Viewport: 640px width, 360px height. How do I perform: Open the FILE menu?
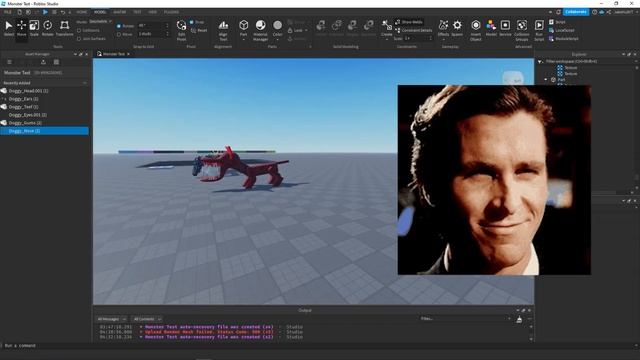(8, 12)
